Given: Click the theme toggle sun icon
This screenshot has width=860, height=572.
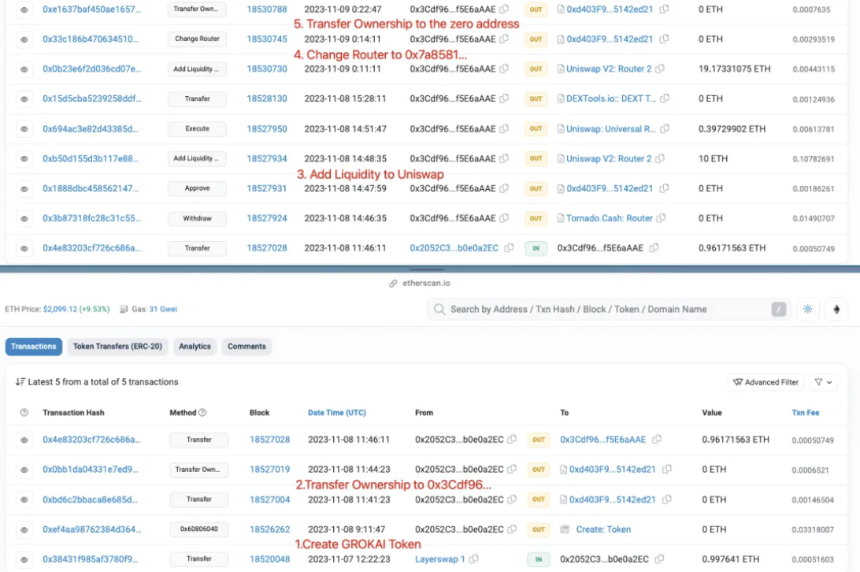Looking at the screenshot, I should click(x=807, y=309).
